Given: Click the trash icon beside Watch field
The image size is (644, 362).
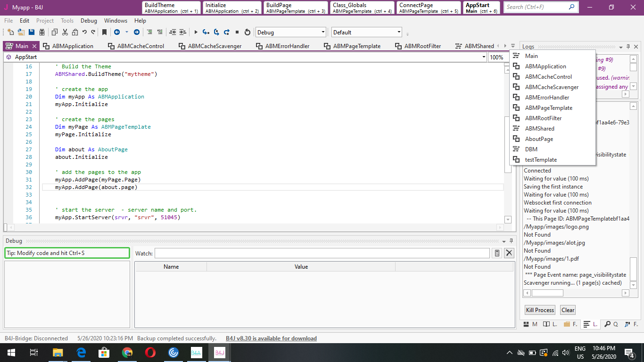Looking at the screenshot, I should tap(496, 253).
